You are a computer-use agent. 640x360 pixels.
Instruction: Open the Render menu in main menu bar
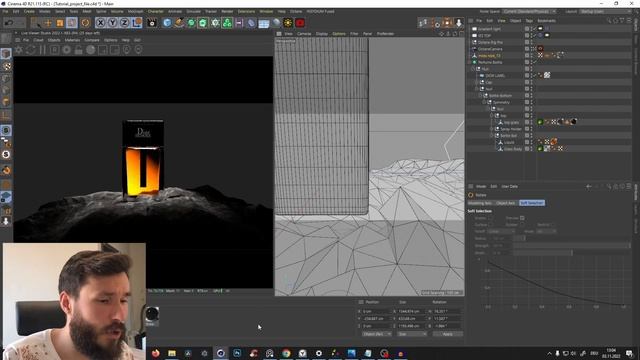click(x=227, y=11)
